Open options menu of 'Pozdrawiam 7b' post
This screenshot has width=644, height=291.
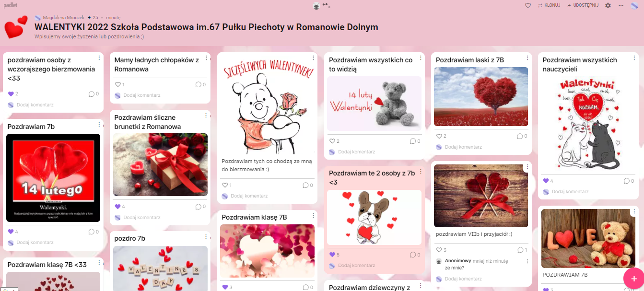(x=99, y=125)
